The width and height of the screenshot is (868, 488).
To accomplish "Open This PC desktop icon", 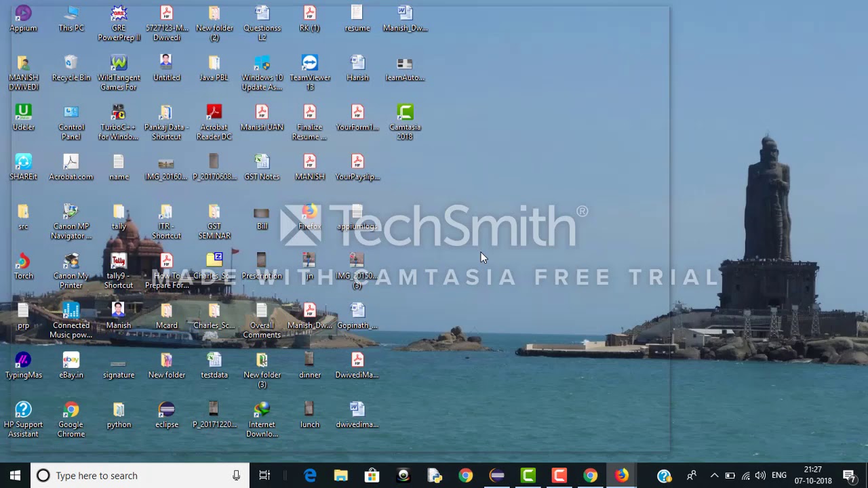I will coord(71,19).
